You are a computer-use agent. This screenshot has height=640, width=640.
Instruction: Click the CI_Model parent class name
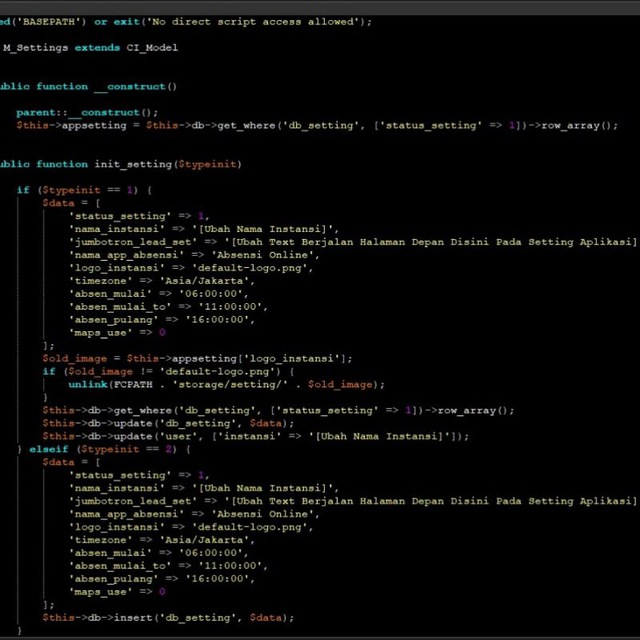(152, 47)
